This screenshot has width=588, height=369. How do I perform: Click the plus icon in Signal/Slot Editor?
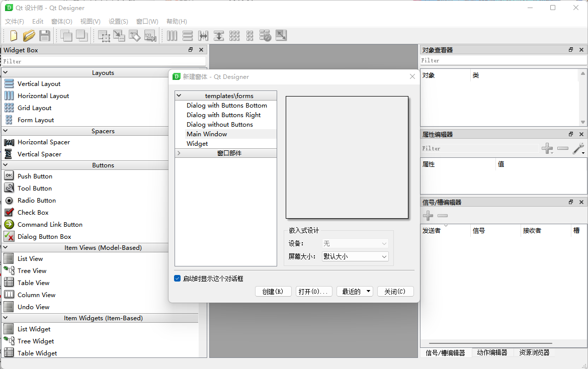pyautogui.click(x=428, y=215)
